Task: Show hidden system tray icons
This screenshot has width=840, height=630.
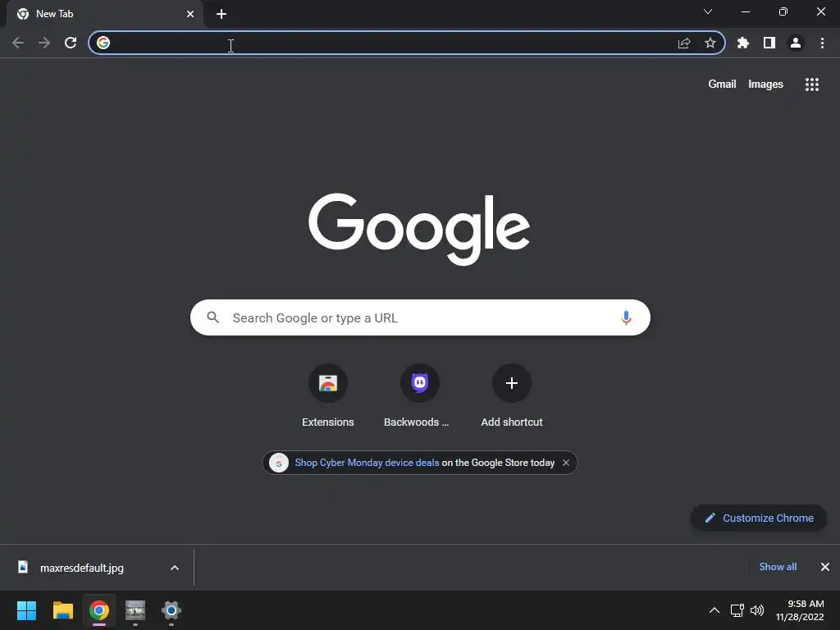Action: click(x=714, y=610)
